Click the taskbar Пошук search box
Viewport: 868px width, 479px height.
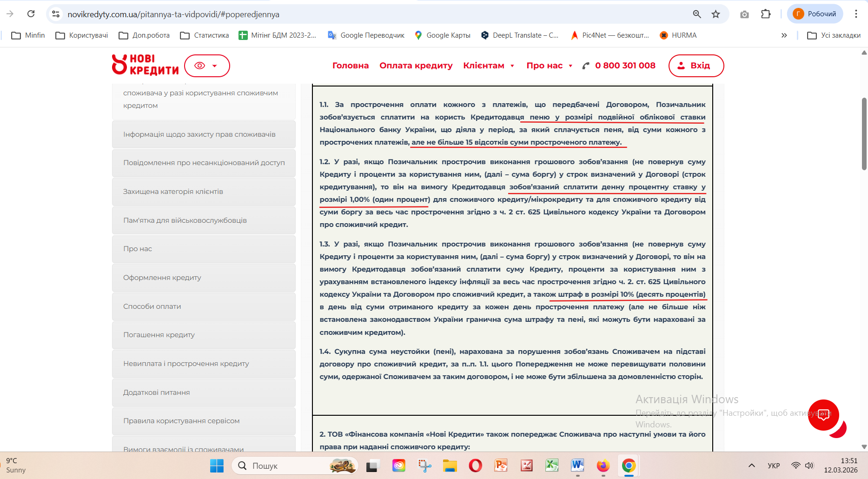[x=295, y=466]
